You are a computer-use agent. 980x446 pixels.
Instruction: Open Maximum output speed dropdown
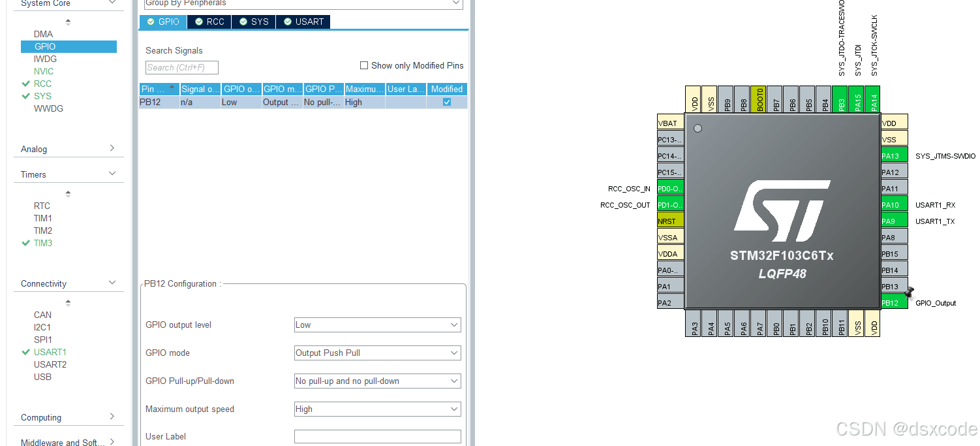[378, 409]
